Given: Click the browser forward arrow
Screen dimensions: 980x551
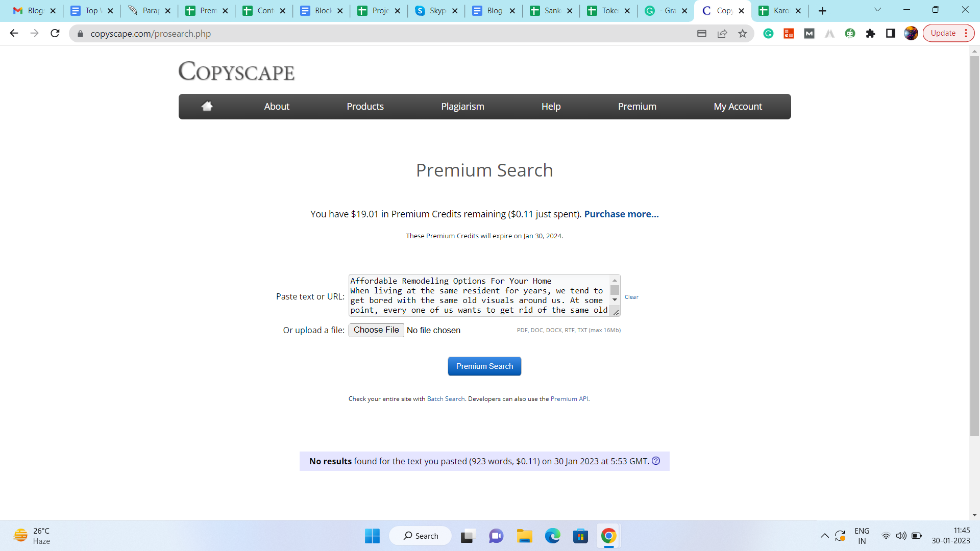Looking at the screenshot, I should click(x=34, y=33).
